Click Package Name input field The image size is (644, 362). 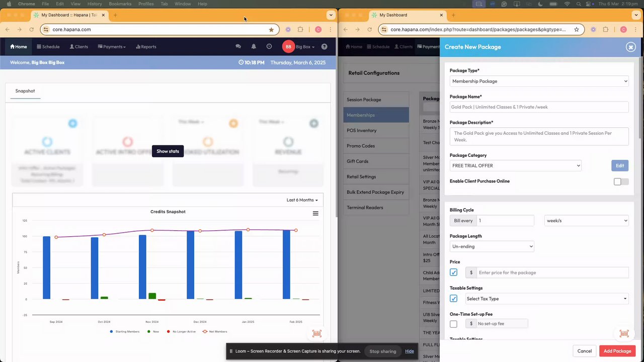point(539,107)
